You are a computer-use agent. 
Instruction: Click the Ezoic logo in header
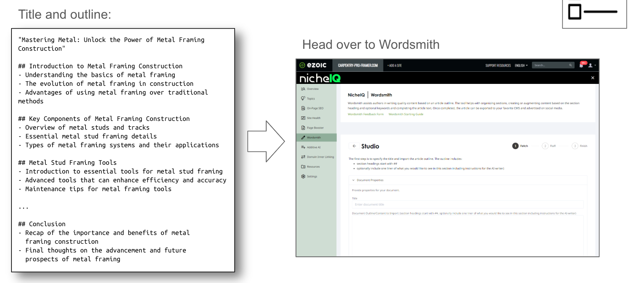pyautogui.click(x=313, y=65)
